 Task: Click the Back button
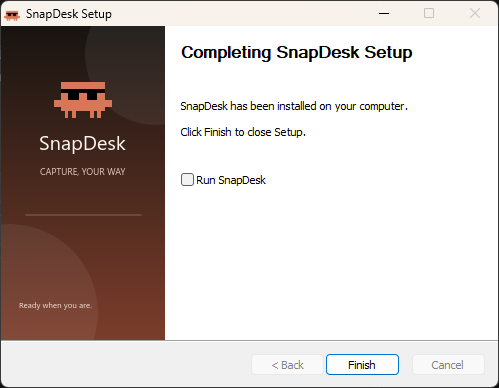tap(287, 365)
